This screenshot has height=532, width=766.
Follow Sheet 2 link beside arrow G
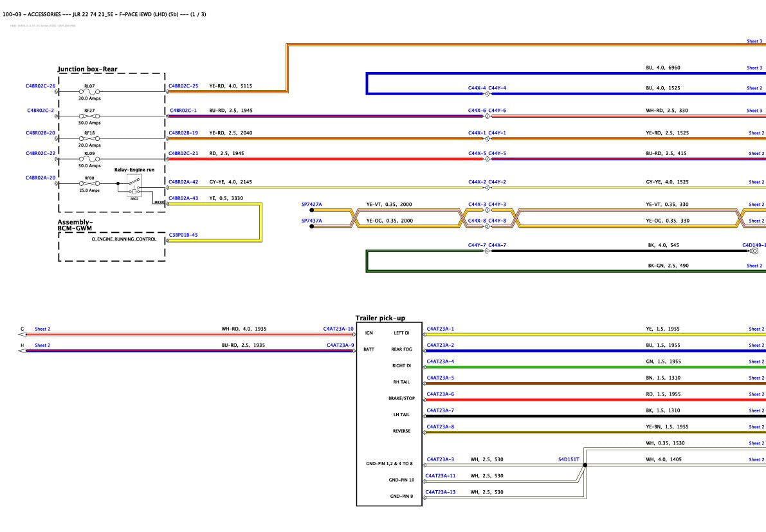pyautogui.click(x=42, y=329)
